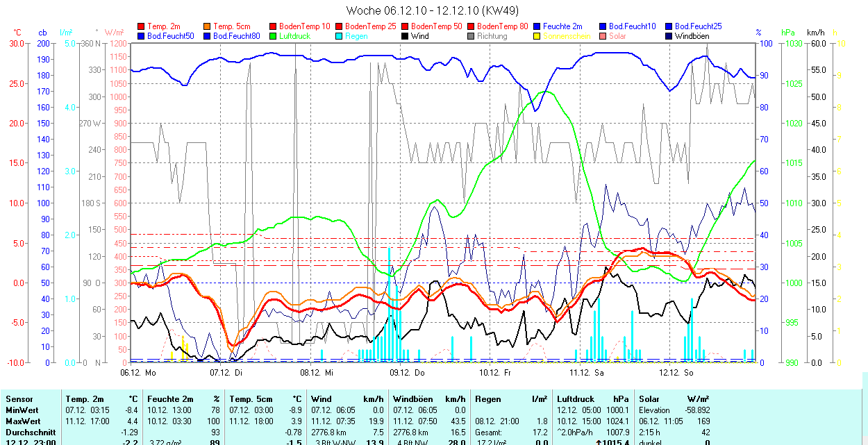Click the chart title Woche 06.12.10 - 12.12.10

tap(432, 10)
